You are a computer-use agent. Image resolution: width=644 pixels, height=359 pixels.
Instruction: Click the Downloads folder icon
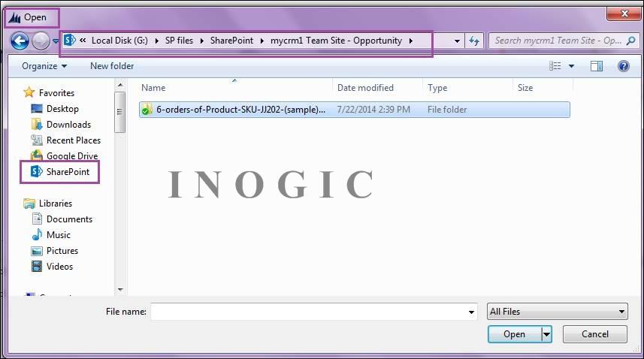coord(37,125)
